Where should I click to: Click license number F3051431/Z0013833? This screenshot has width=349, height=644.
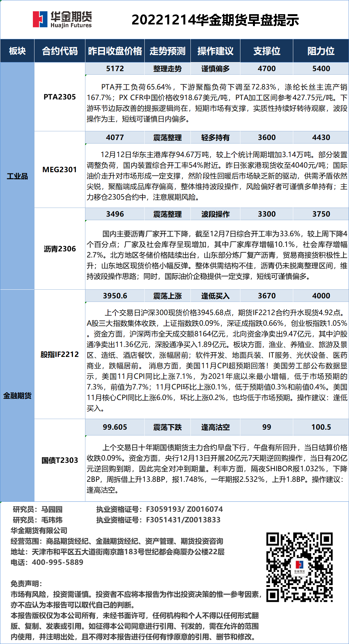coord(183,520)
